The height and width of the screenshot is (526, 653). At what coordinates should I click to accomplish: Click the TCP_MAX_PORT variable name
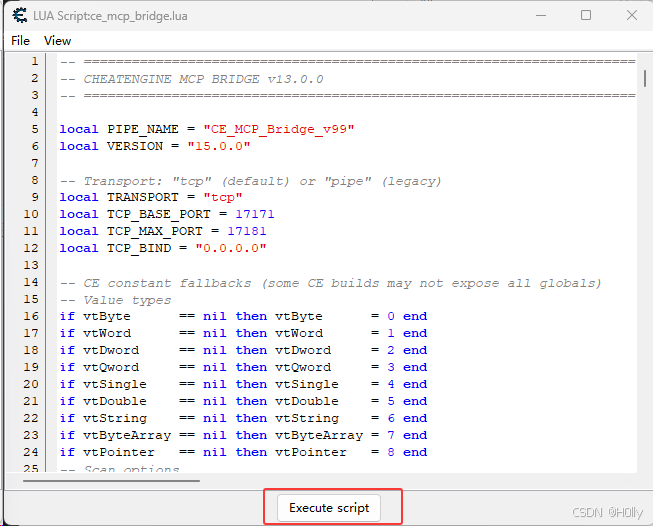[x=155, y=231]
